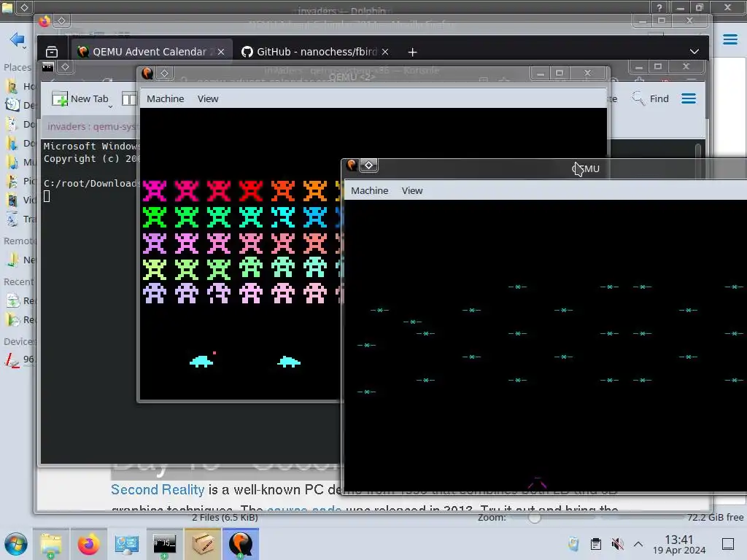The width and height of the screenshot is (747, 560).
Task: Click the Konsole split view icon
Action: pos(128,98)
